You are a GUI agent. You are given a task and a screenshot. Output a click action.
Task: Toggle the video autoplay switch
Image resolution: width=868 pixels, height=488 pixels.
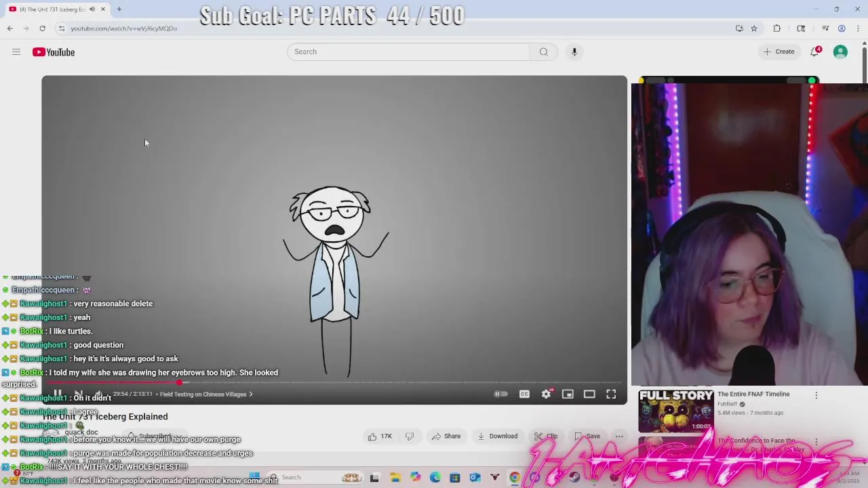(501, 394)
